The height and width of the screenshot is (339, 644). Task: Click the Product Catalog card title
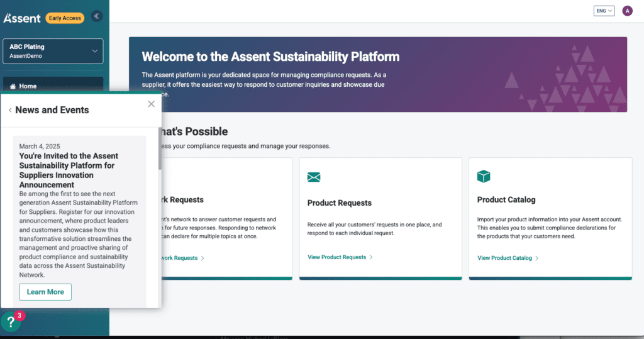pyautogui.click(x=506, y=200)
